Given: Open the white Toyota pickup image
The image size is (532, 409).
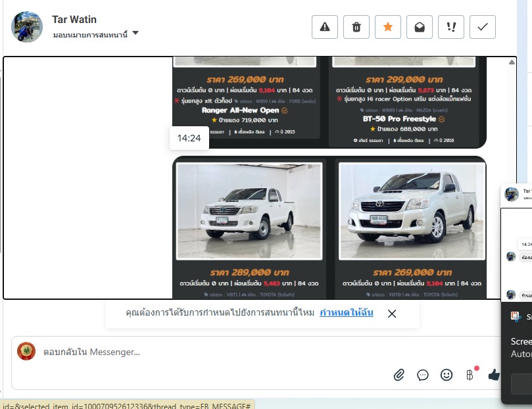Looking at the screenshot, I should [x=249, y=210].
